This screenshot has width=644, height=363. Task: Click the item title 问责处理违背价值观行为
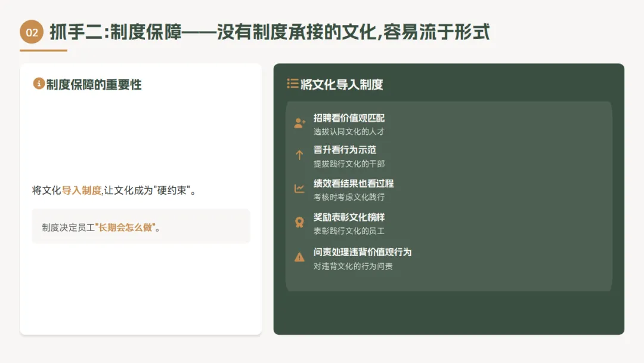(x=363, y=252)
